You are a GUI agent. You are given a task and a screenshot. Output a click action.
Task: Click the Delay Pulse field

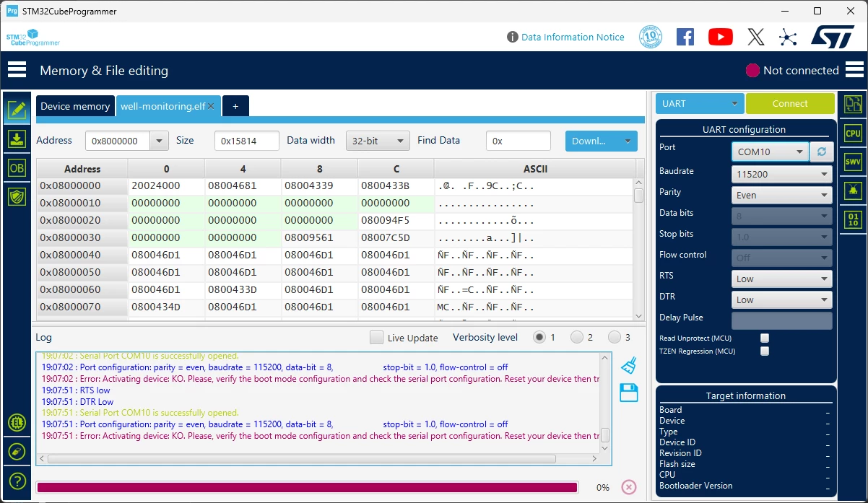[x=781, y=320]
